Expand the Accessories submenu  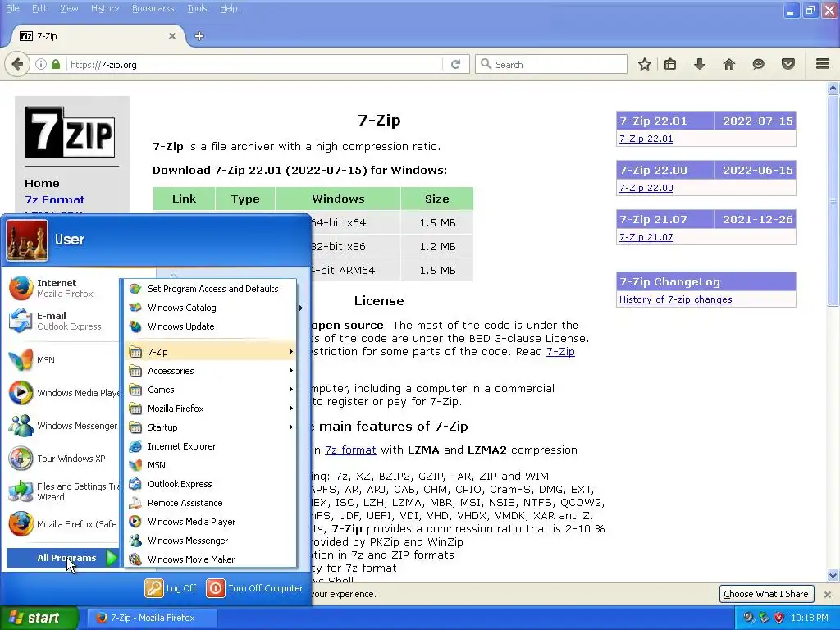click(x=210, y=371)
